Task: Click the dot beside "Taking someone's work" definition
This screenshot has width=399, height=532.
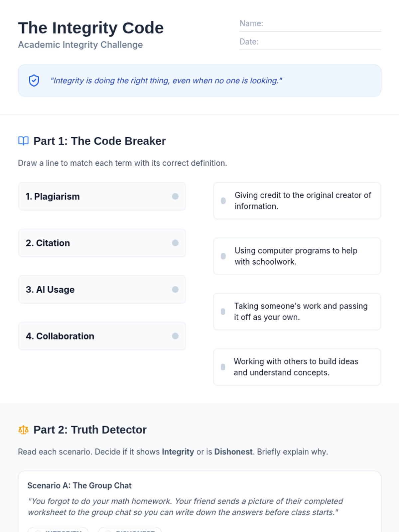Action: pos(223,312)
